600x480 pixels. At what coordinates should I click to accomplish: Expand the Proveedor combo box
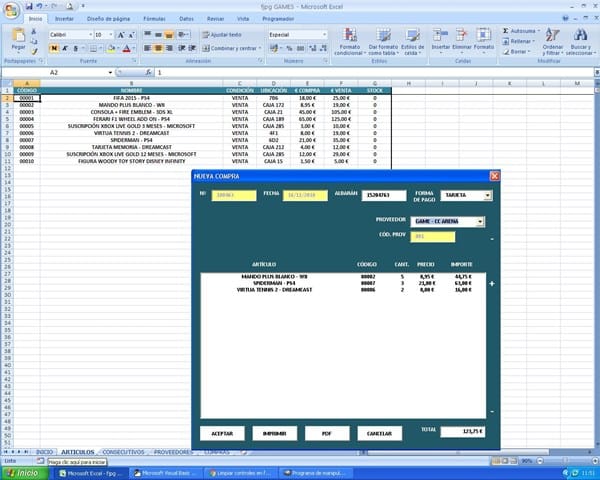pos(481,221)
